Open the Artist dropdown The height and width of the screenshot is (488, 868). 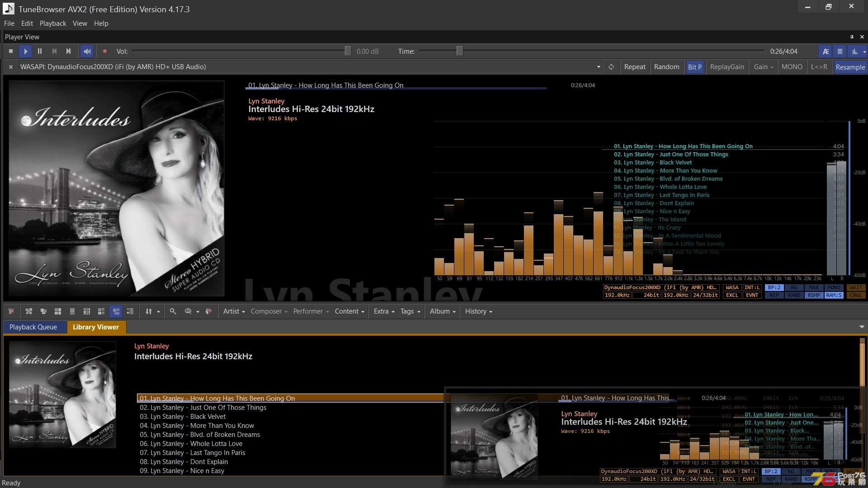click(234, 311)
